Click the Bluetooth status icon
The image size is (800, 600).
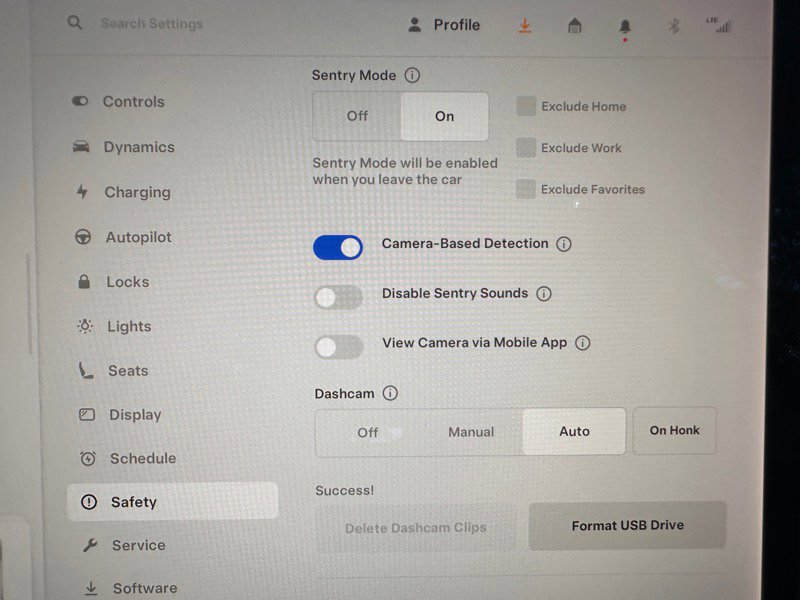(673, 24)
